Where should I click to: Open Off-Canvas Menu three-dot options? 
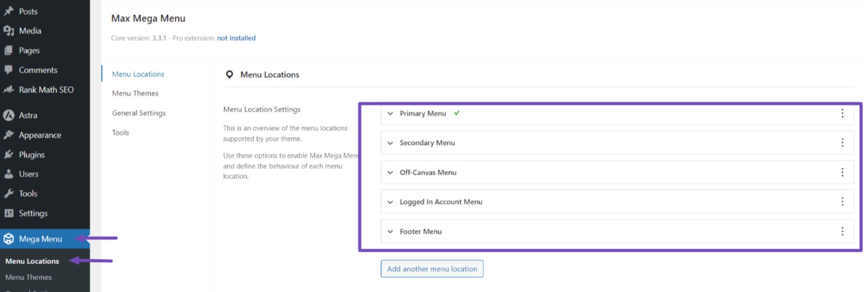click(842, 172)
